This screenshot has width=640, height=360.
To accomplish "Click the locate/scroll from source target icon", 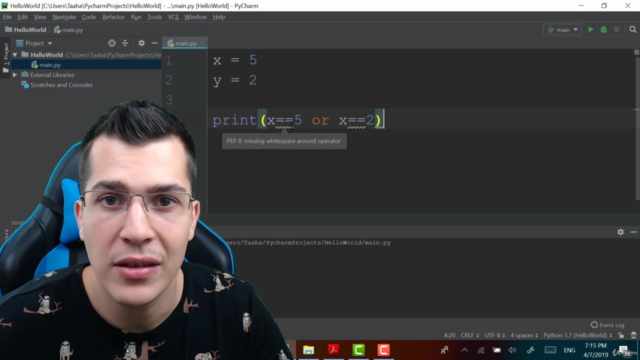I will tap(112, 43).
